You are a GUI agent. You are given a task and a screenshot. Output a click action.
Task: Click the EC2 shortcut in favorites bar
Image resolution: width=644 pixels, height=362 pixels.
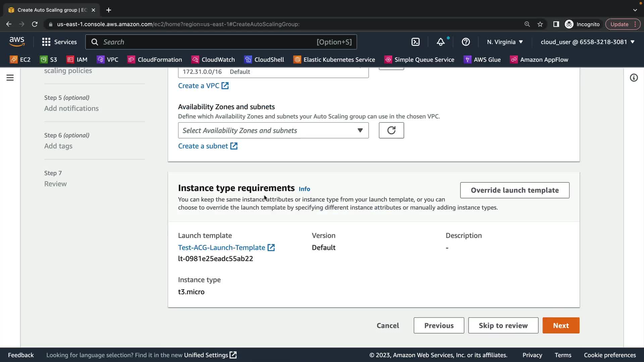coord(20,60)
